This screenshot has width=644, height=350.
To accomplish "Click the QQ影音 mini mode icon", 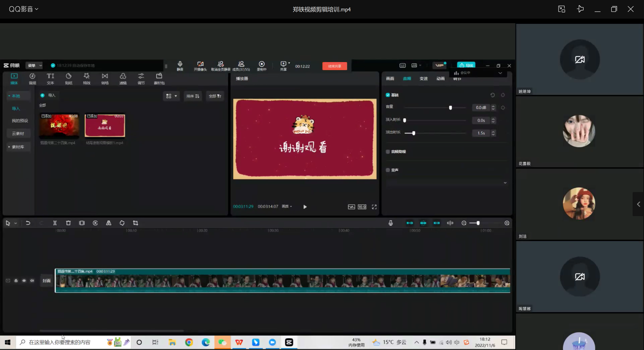I will click(561, 9).
